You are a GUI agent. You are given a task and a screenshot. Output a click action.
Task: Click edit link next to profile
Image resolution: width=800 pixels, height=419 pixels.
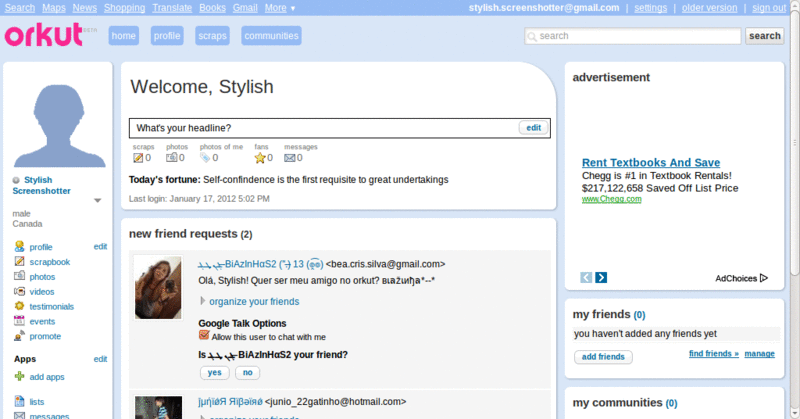(100, 247)
